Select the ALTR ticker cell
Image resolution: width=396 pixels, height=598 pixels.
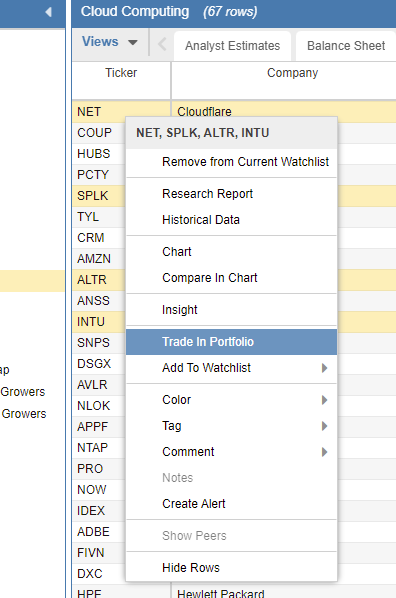click(x=99, y=280)
